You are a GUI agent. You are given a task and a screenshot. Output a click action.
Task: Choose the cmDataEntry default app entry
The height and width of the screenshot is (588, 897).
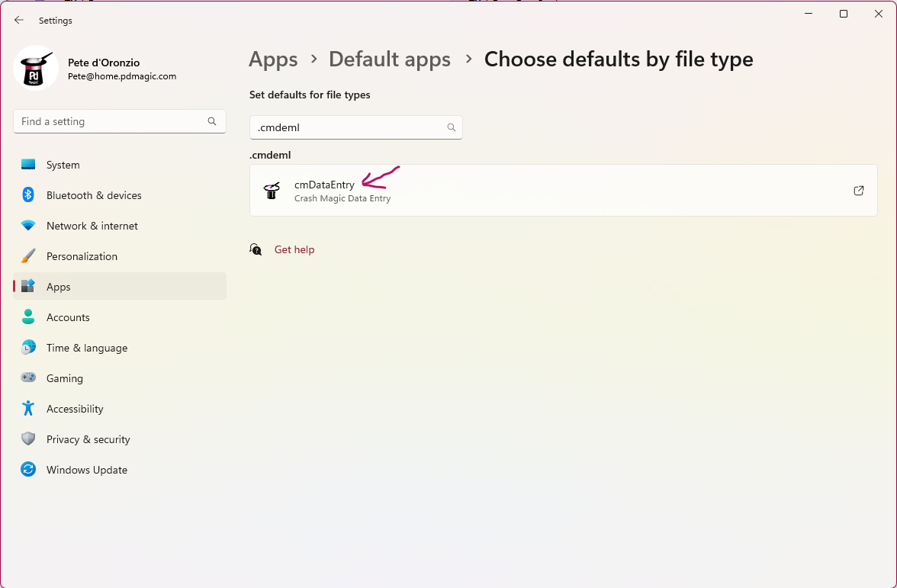(x=564, y=191)
